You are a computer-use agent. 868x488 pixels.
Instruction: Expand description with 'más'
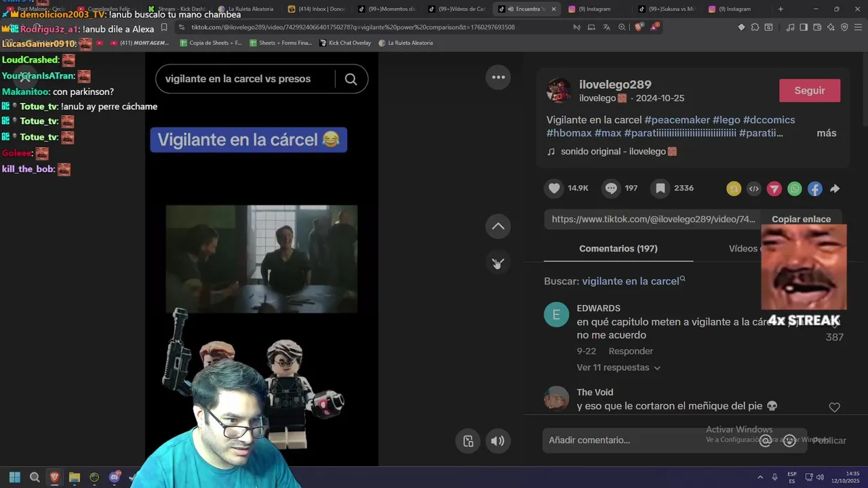[827, 134]
